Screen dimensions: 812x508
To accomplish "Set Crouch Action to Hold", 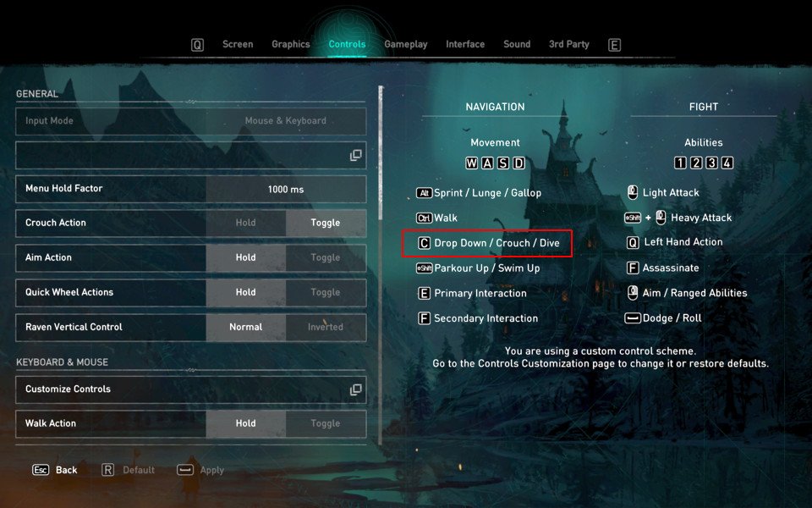I will [245, 223].
